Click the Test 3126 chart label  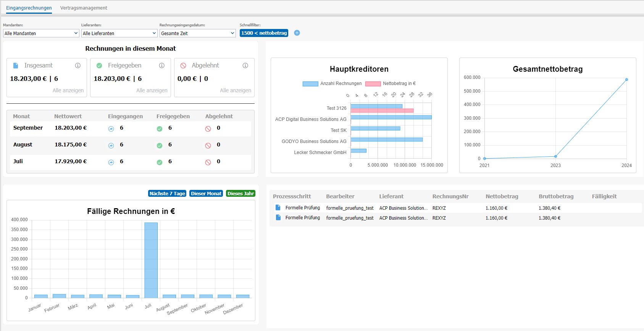337,108
